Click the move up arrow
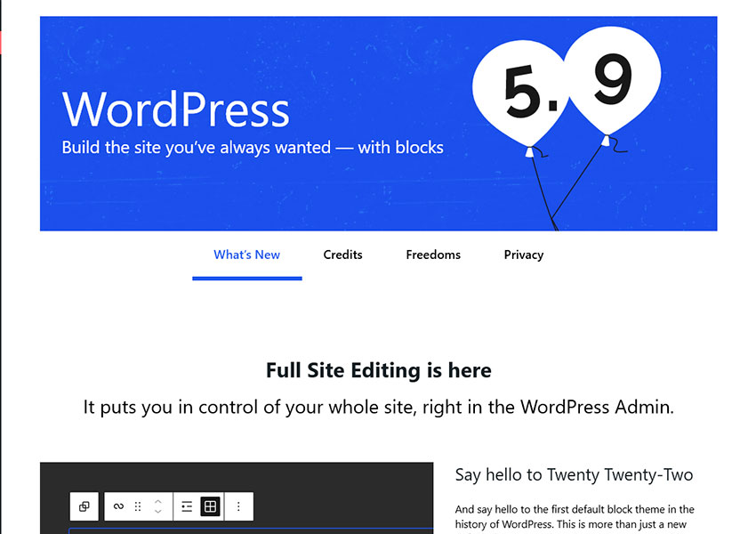Viewport: 756px width, 534px height. click(x=157, y=502)
